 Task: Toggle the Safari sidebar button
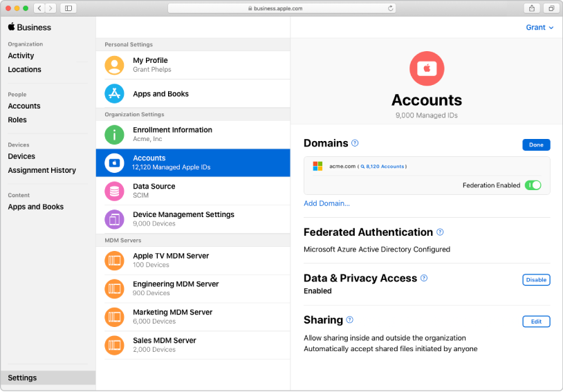68,8
